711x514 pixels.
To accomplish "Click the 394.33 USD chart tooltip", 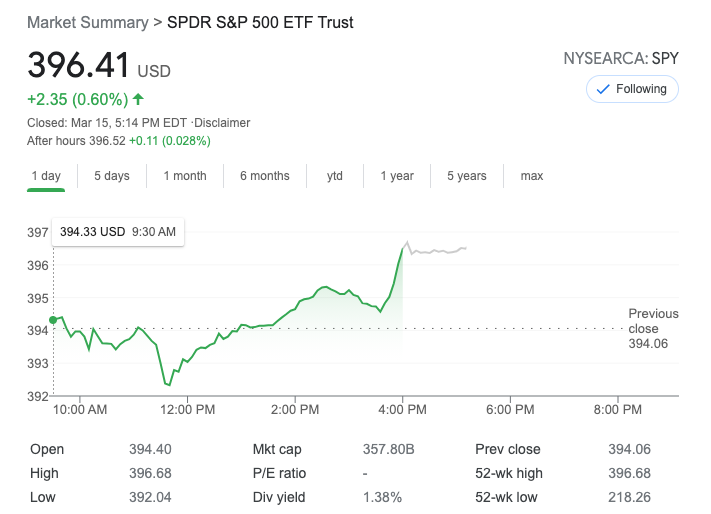I will (118, 232).
